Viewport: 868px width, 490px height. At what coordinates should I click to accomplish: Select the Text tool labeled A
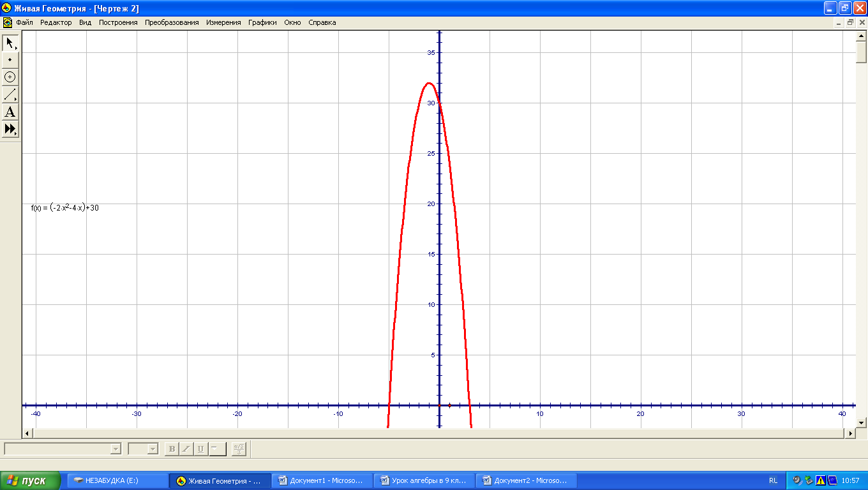(10, 112)
